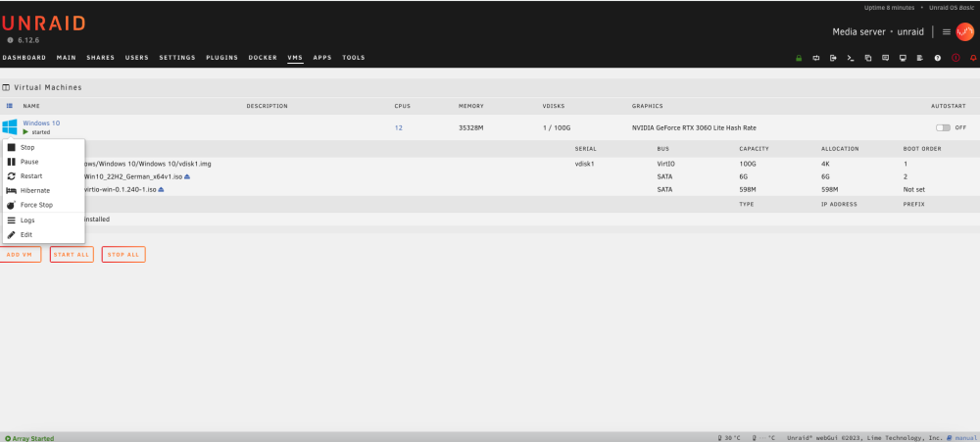Click the VirtIO bus cell
Image resolution: width=980 pixels, height=442 pixels.
tap(668, 164)
